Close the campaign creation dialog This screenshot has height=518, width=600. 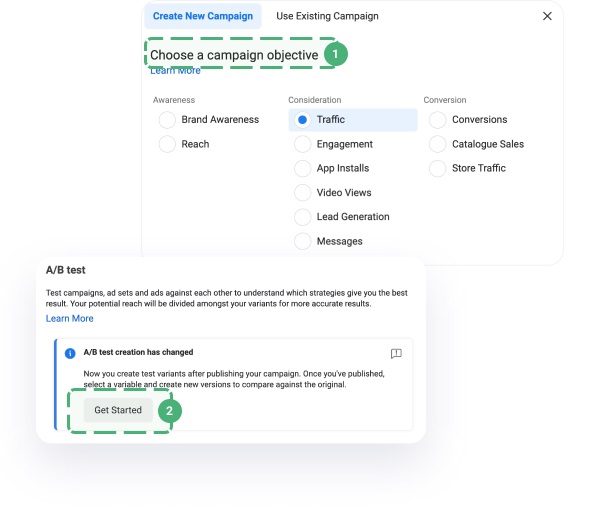(547, 16)
